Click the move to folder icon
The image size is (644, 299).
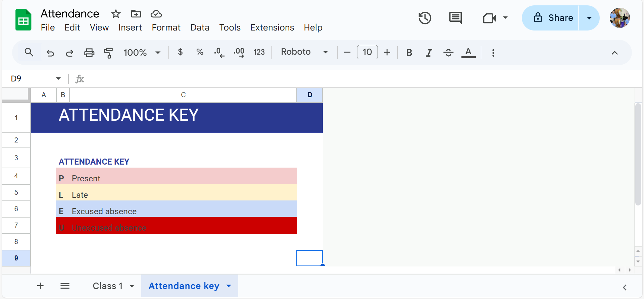(x=136, y=14)
